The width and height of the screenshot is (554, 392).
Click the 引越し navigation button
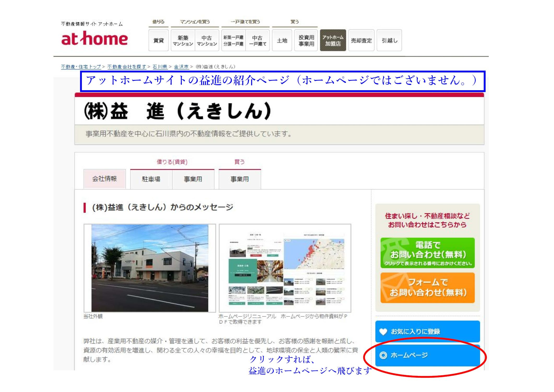pos(389,40)
